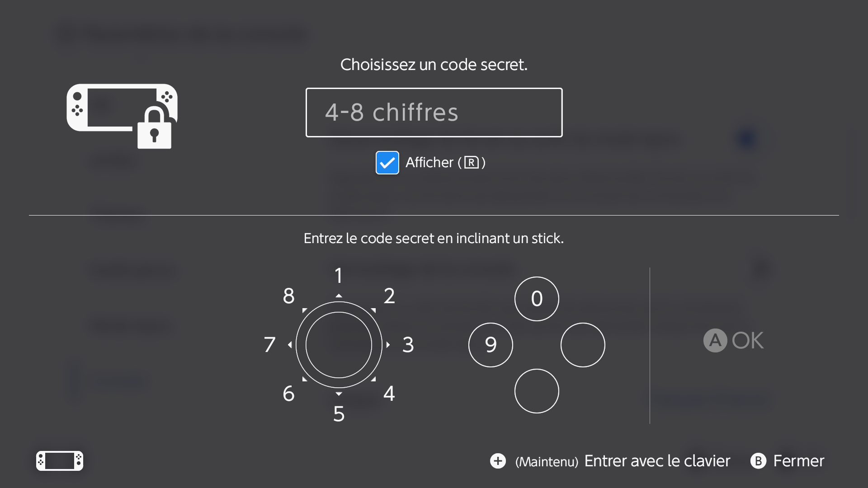Click the B button icon next to Fermer
This screenshot has width=868, height=488.
tap(758, 461)
